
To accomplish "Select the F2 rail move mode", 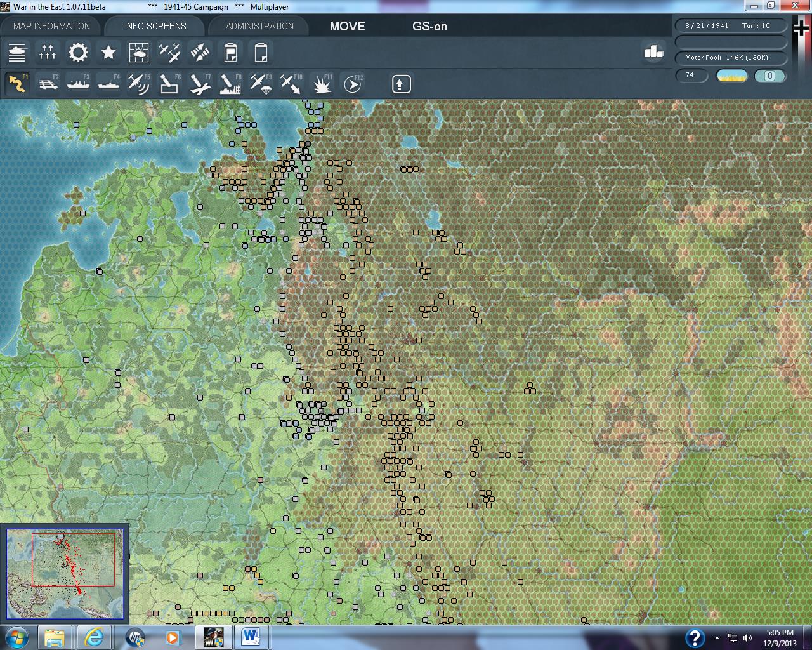I will [x=48, y=84].
